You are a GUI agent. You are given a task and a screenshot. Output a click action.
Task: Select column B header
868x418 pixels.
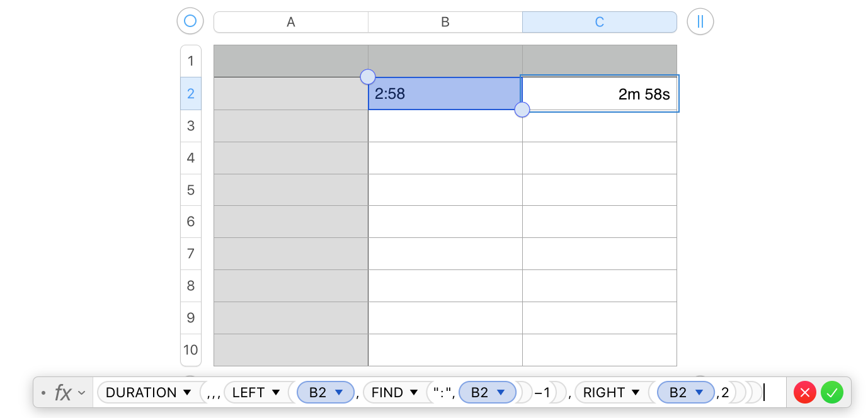click(x=445, y=22)
